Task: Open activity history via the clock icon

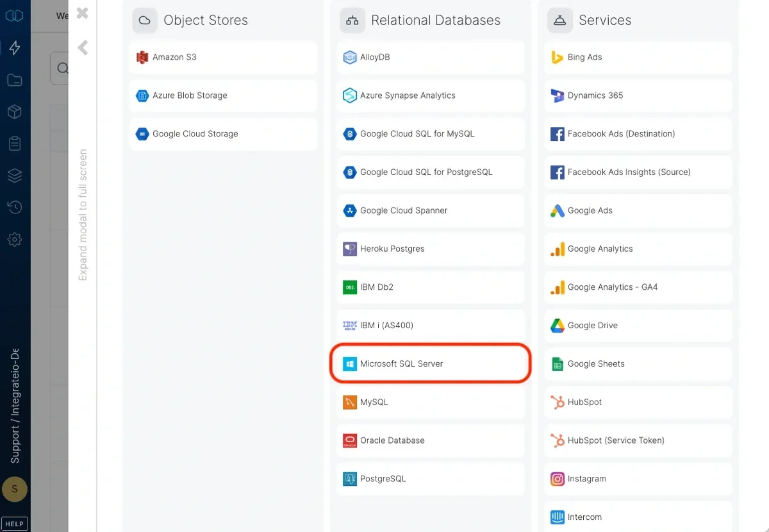Action: point(14,207)
